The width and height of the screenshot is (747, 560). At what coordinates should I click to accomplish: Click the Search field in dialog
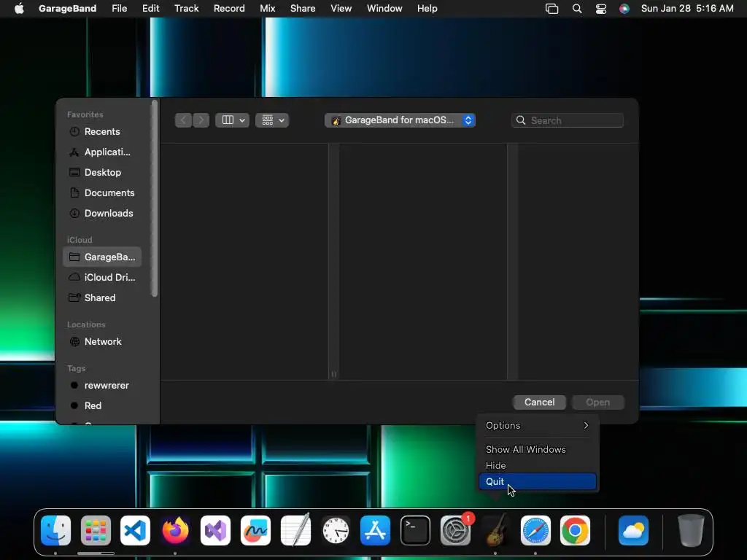[x=568, y=120]
